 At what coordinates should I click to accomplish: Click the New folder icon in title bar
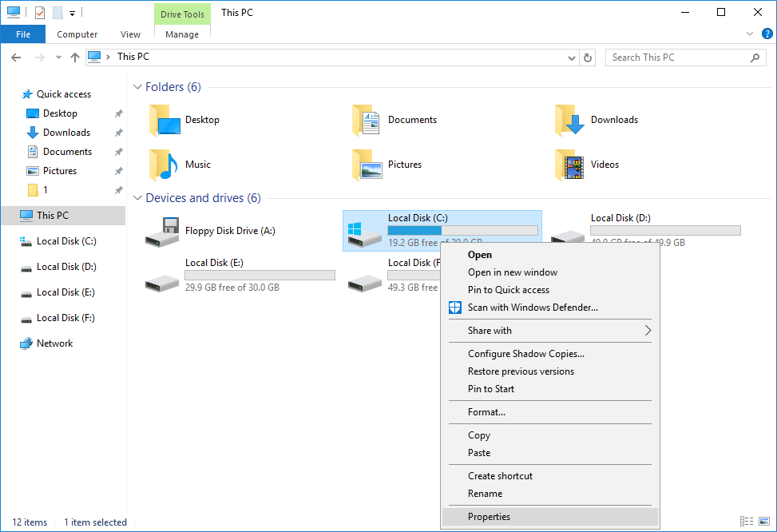(58, 13)
